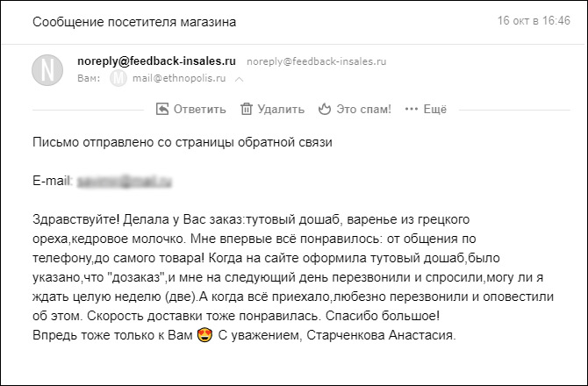Click the line "Письмо отправлено со страницы обратной связи"
The height and width of the screenshot is (386, 588).
click(x=184, y=141)
